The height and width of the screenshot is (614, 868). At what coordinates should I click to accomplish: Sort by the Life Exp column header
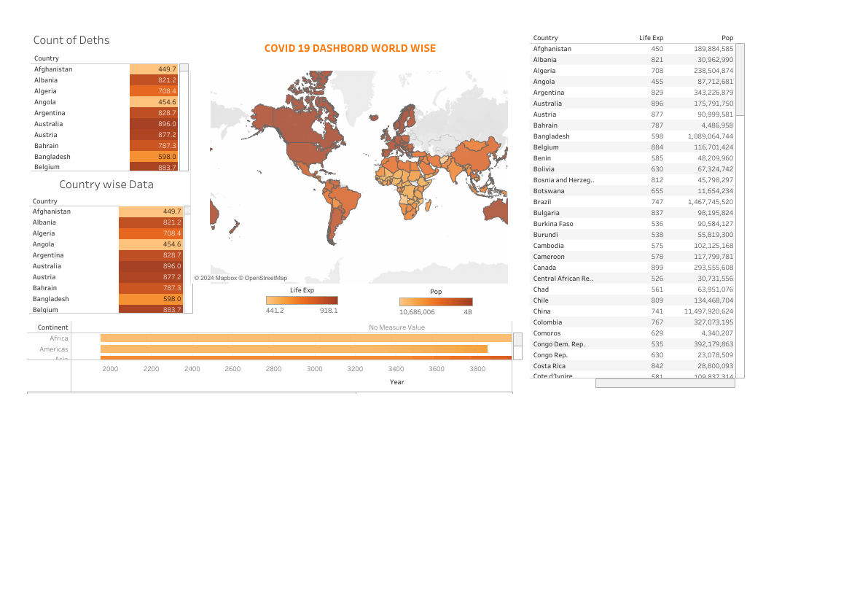click(651, 37)
